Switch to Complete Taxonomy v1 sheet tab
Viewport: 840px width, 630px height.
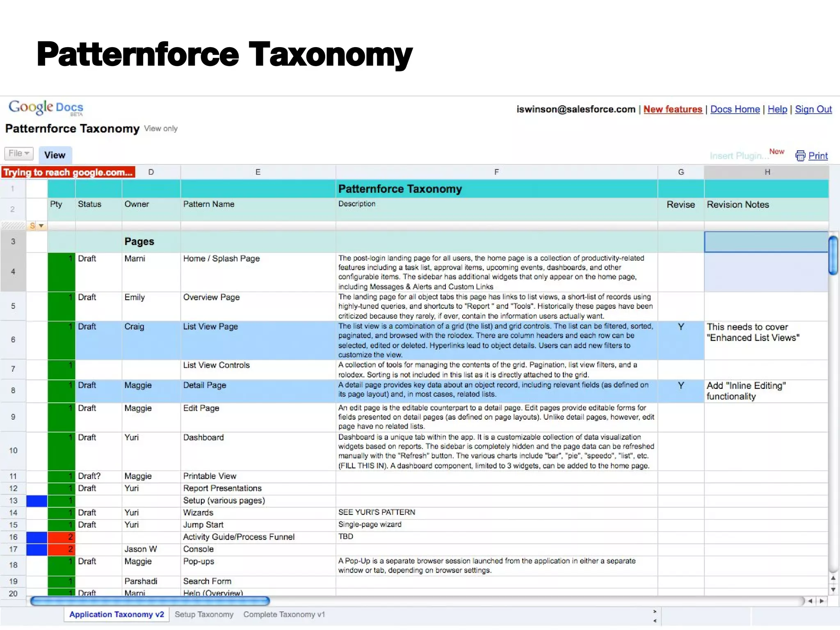click(284, 614)
